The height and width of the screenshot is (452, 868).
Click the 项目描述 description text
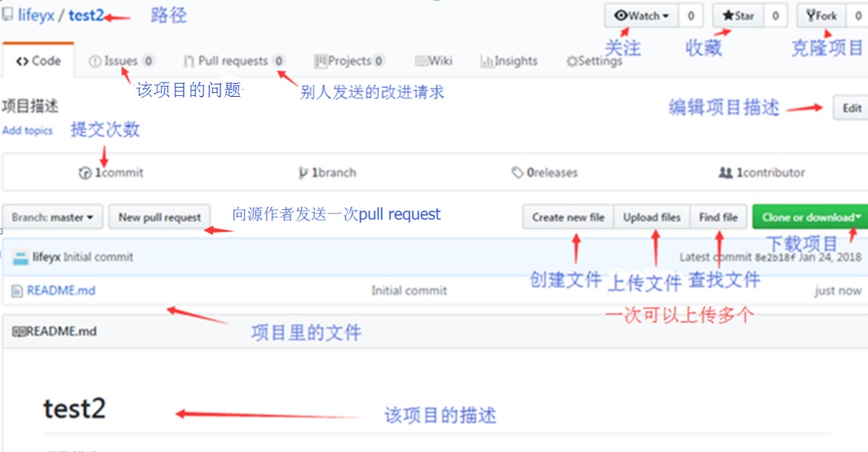30,106
